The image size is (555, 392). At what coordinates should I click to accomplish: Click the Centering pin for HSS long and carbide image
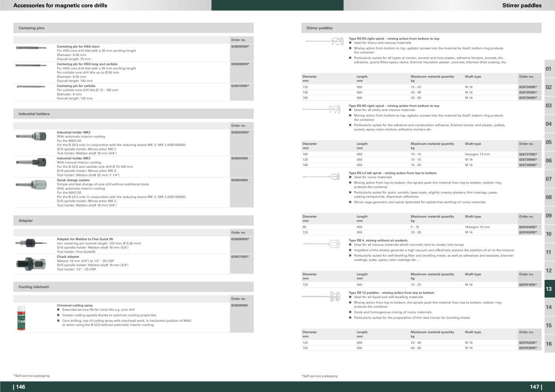(31, 65)
